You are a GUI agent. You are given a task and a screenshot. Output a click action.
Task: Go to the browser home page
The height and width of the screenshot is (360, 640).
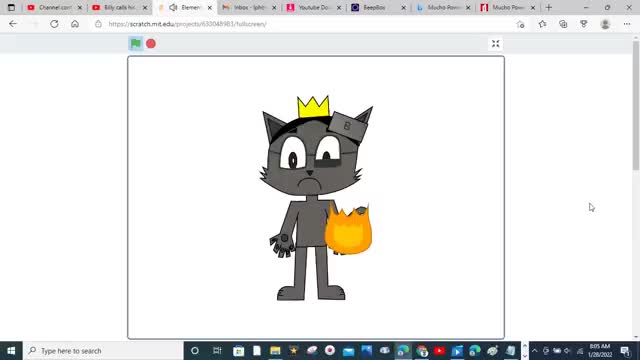tap(75, 24)
